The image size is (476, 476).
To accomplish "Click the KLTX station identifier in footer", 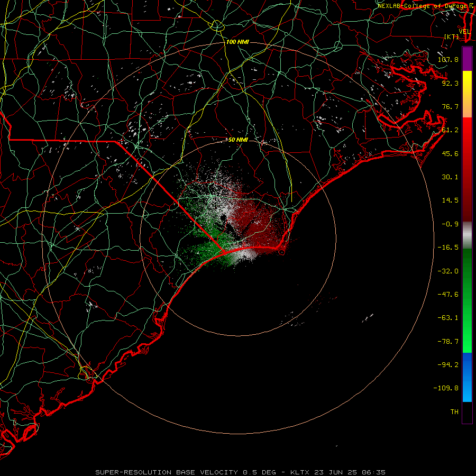I will pyautogui.click(x=300, y=472).
